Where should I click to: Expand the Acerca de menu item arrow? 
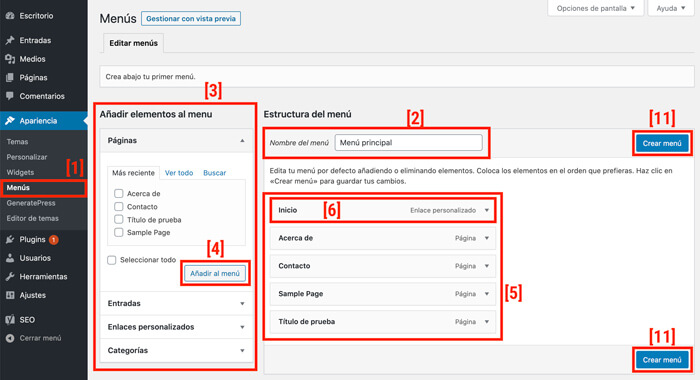pyautogui.click(x=487, y=238)
